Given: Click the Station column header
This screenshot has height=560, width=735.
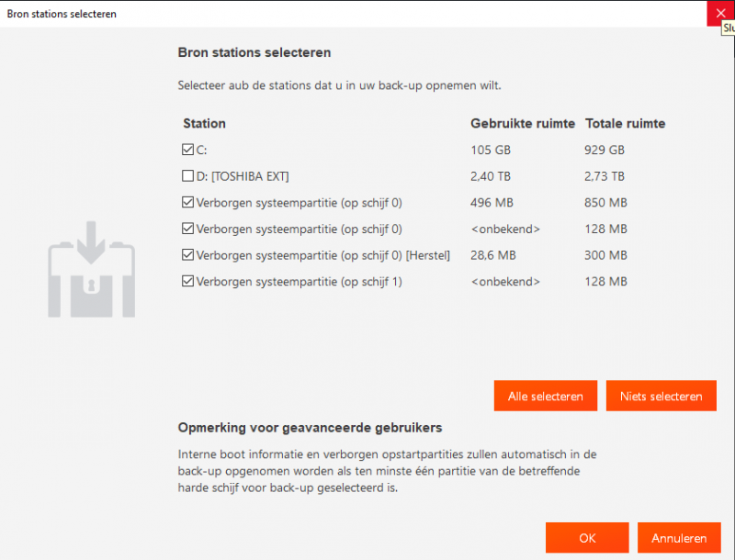Looking at the screenshot, I should [204, 123].
